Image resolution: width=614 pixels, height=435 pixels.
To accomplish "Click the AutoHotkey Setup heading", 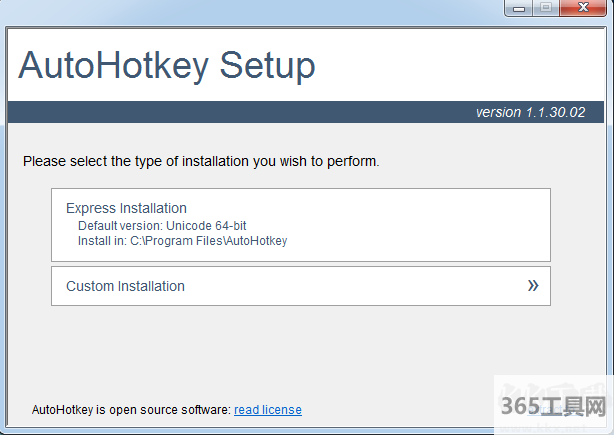I will 167,65.
